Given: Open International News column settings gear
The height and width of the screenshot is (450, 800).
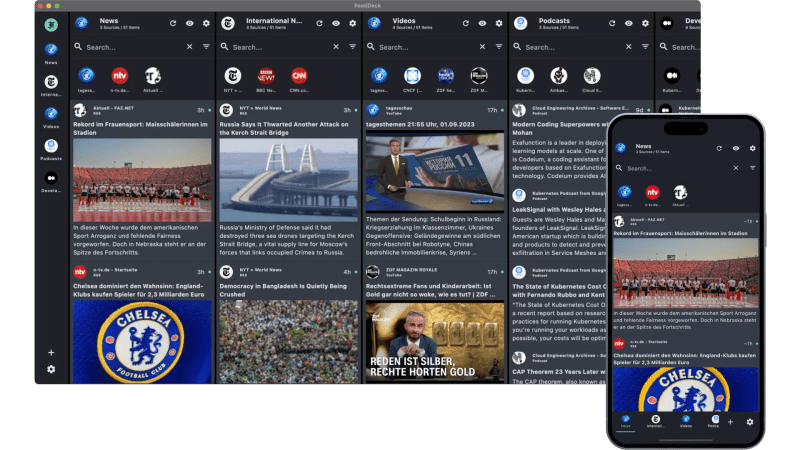Looking at the screenshot, I should point(353,23).
